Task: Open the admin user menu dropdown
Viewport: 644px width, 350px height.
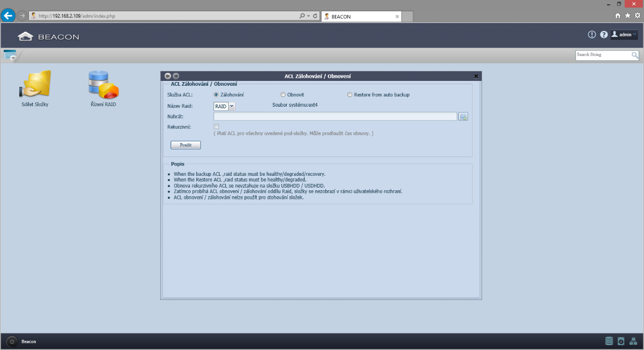Action: (x=625, y=35)
